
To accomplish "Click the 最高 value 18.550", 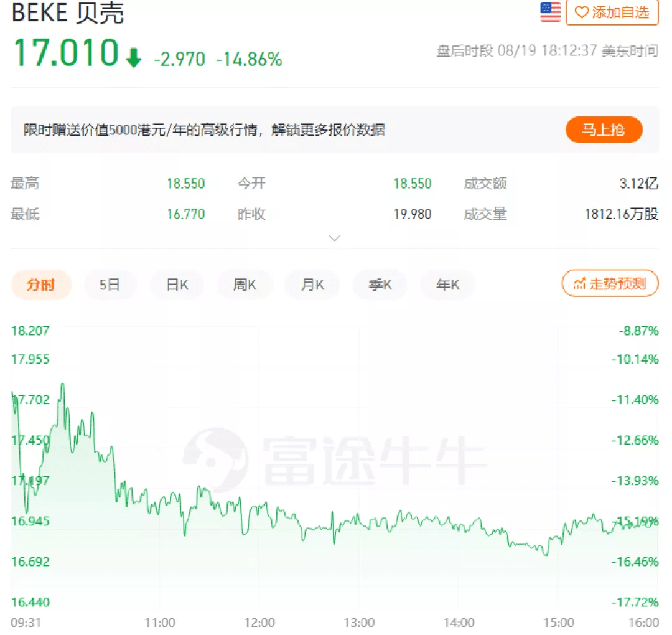I will click(186, 184).
